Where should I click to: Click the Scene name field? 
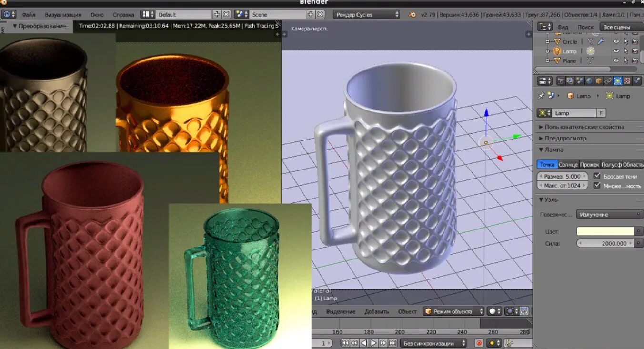pos(277,14)
